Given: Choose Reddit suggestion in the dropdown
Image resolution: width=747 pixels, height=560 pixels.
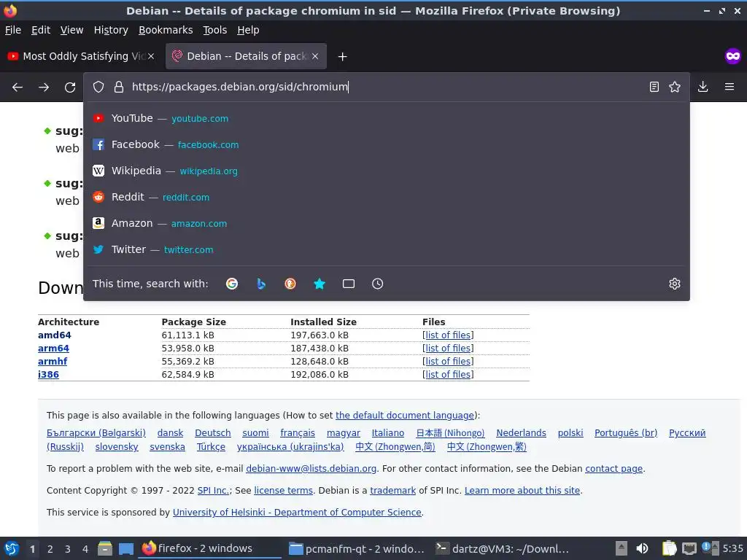Looking at the screenshot, I should tap(387, 197).
